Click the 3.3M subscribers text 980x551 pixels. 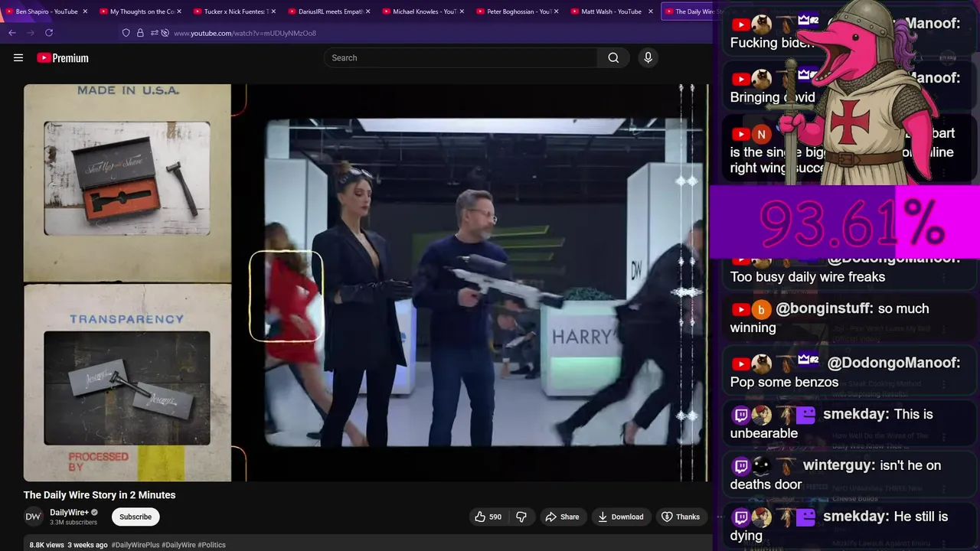coord(73,523)
